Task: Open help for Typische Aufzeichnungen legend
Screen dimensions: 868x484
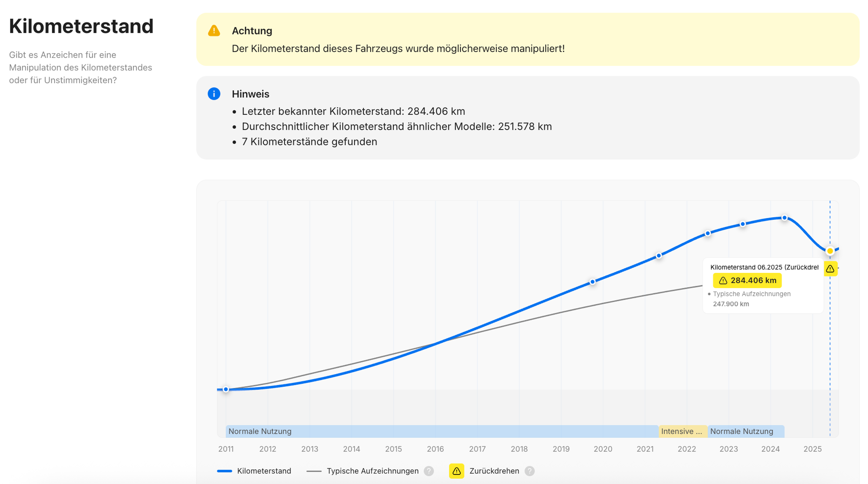Action: (x=429, y=471)
